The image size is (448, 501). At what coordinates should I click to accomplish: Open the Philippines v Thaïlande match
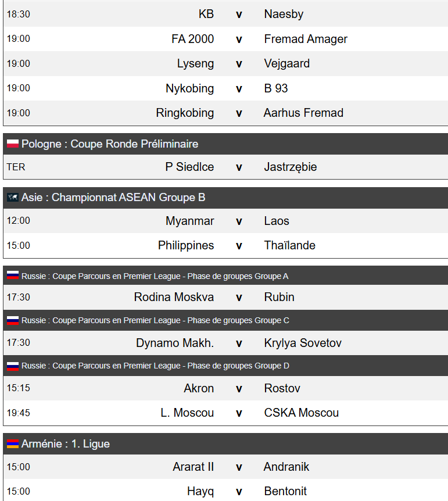point(225,245)
